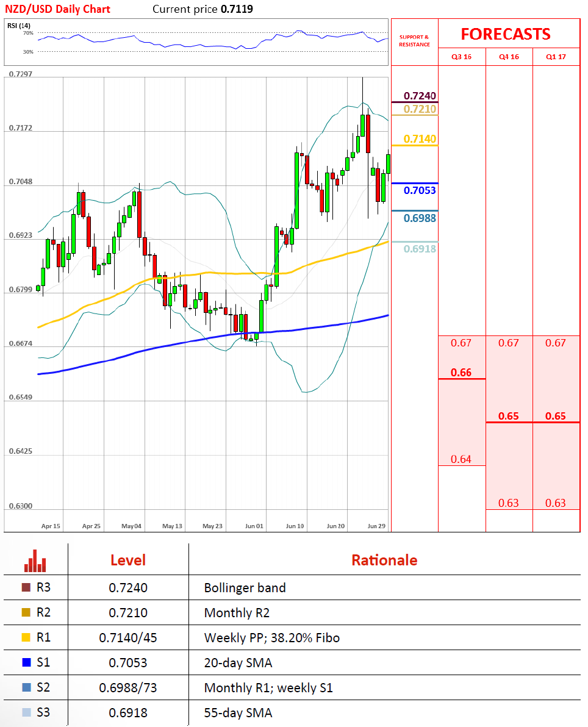
Task: Click the 0.7210 resistance level on chart
Action: tap(420, 109)
